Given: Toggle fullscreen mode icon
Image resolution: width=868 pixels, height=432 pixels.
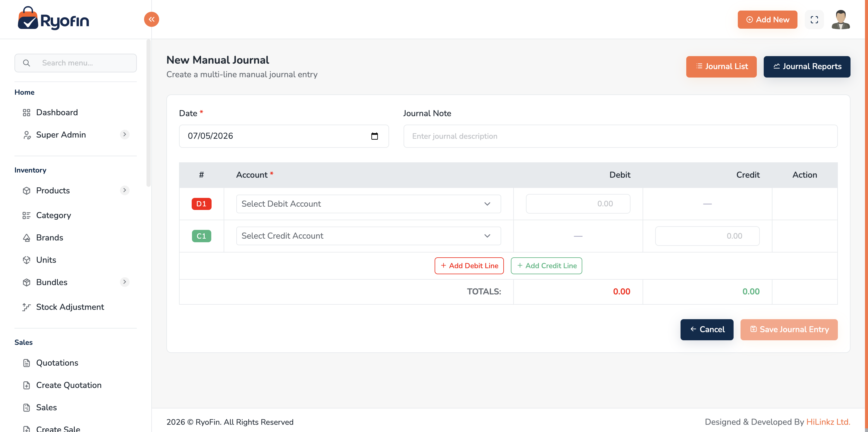Looking at the screenshot, I should (814, 20).
